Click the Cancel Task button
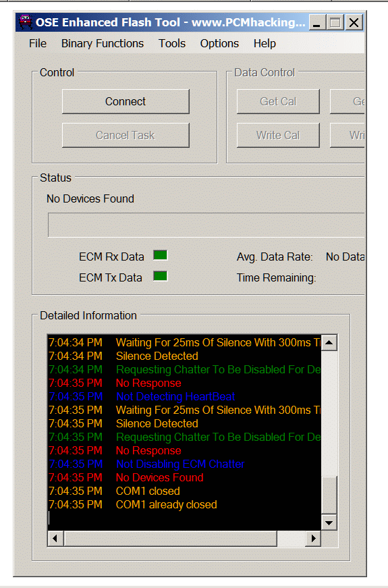 click(x=126, y=135)
